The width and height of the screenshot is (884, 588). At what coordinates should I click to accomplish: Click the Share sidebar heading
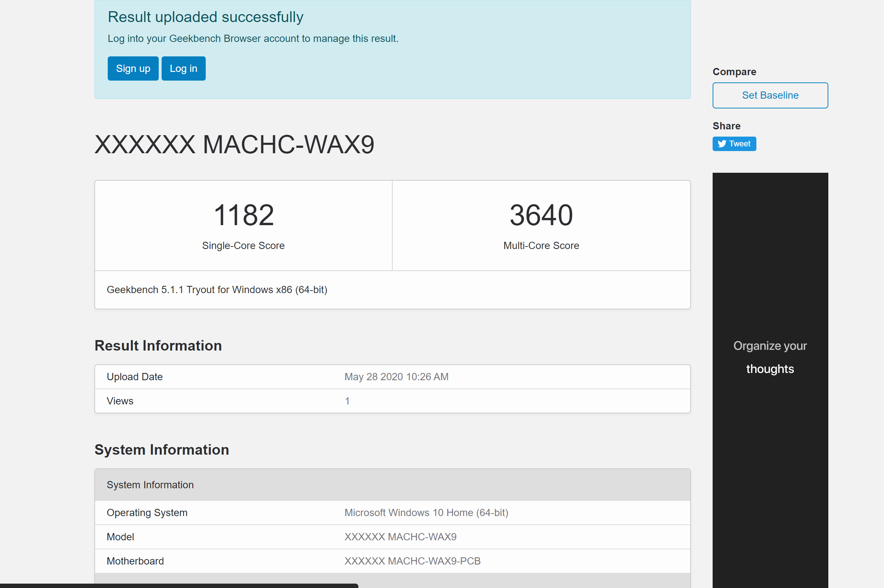tap(726, 126)
